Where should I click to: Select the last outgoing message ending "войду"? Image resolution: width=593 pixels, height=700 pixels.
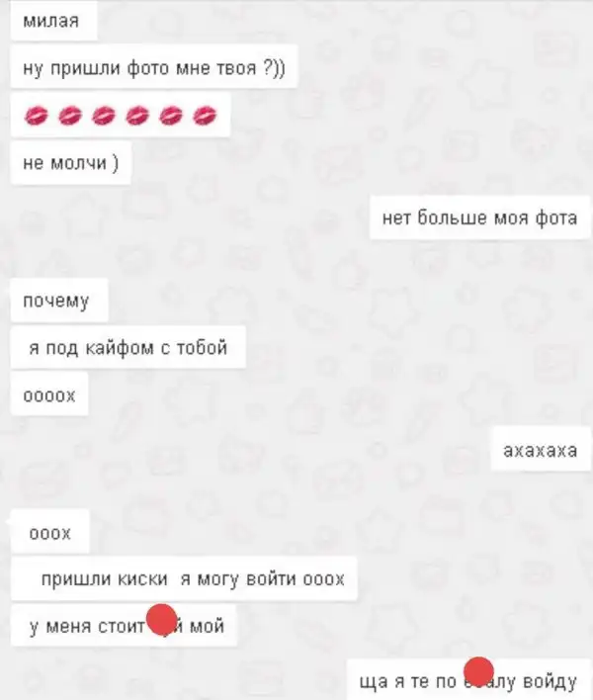click(x=468, y=679)
